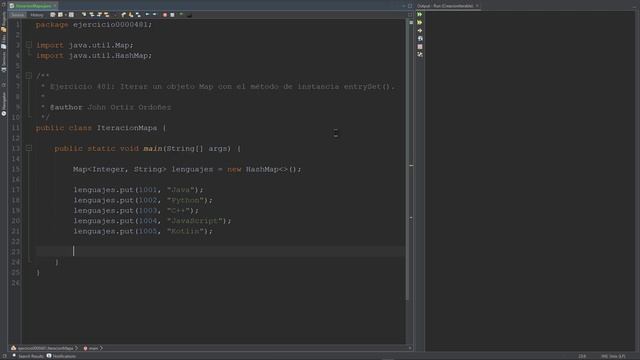This screenshot has height=360, width=640.
Task: Click the red Start Macro Recording icon
Action: click(165, 15)
